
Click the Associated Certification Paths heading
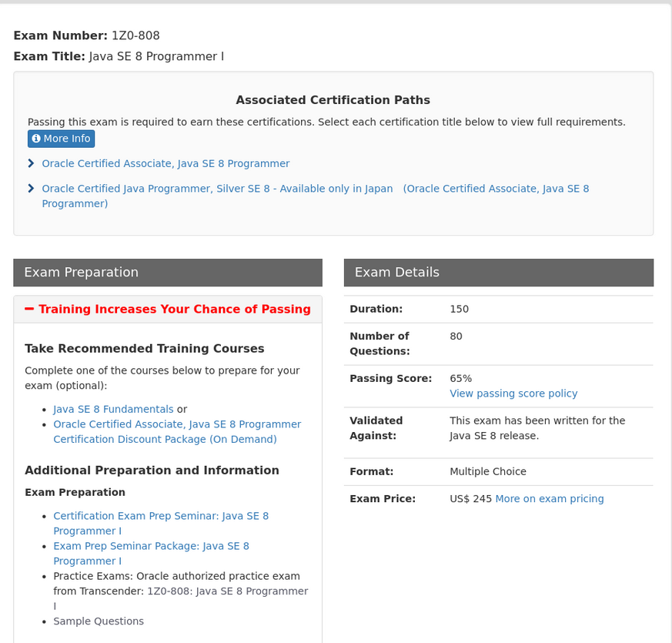click(333, 100)
